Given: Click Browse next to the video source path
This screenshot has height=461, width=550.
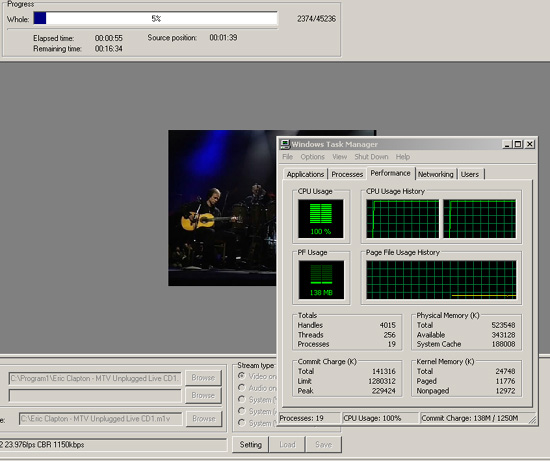Looking at the screenshot, I should [203, 378].
